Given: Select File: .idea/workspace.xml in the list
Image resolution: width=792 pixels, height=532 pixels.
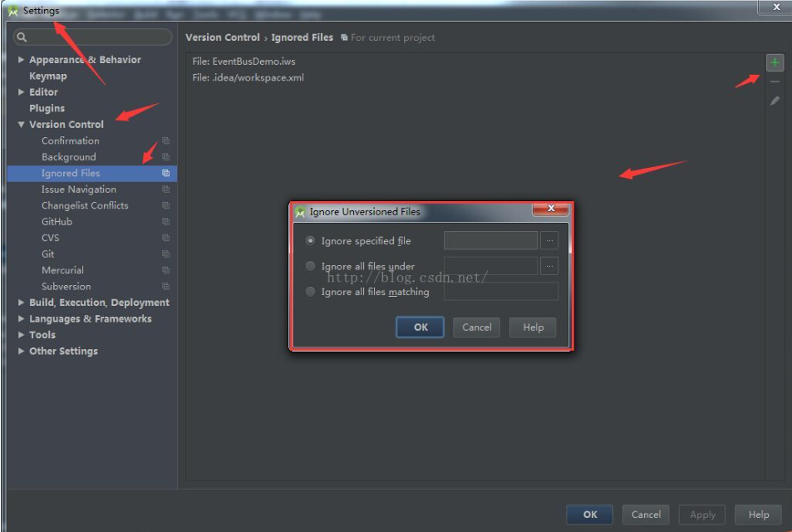Looking at the screenshot, I should tap(248, 77).
